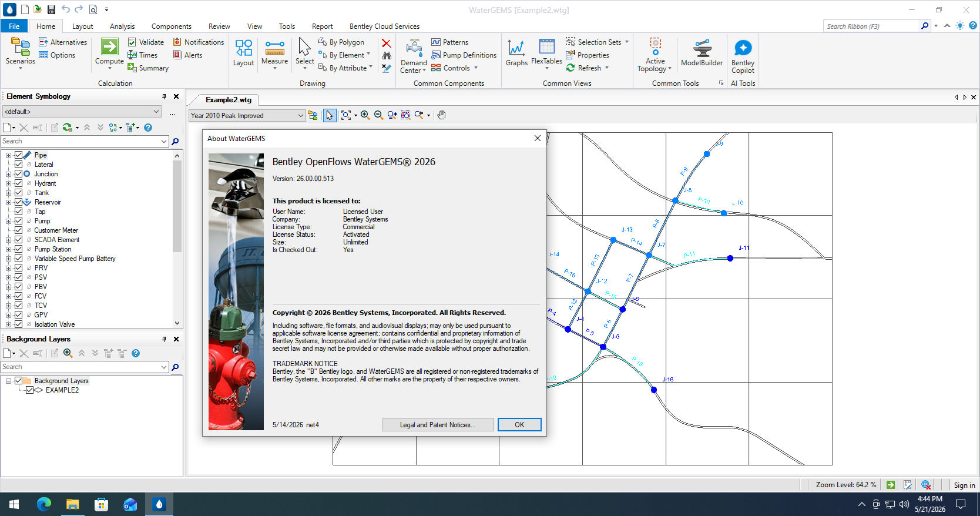Show Notifications window
980x516 pixels.
click(x=199, y=42)
